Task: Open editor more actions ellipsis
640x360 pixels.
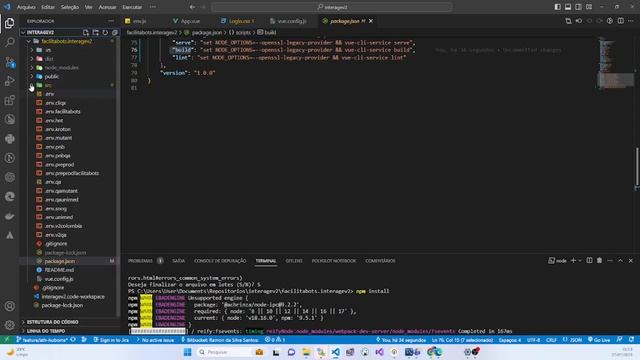Action: (x=631, y=21)
